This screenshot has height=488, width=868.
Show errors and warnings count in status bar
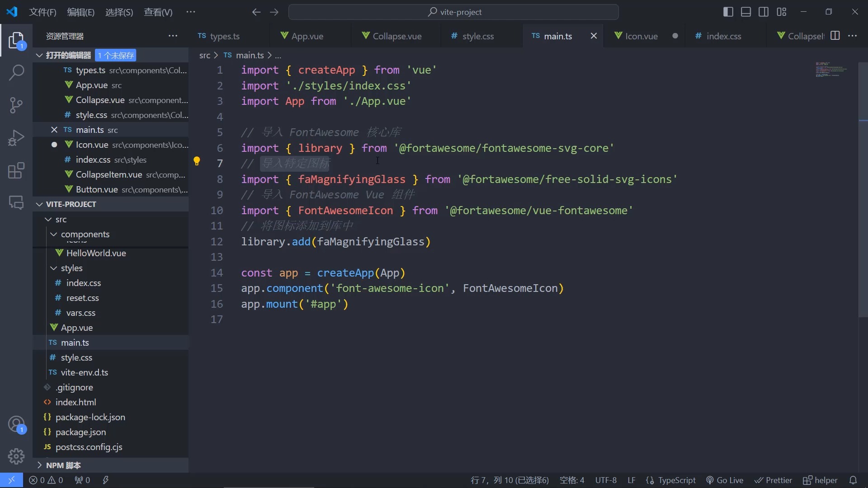point(46,480)
